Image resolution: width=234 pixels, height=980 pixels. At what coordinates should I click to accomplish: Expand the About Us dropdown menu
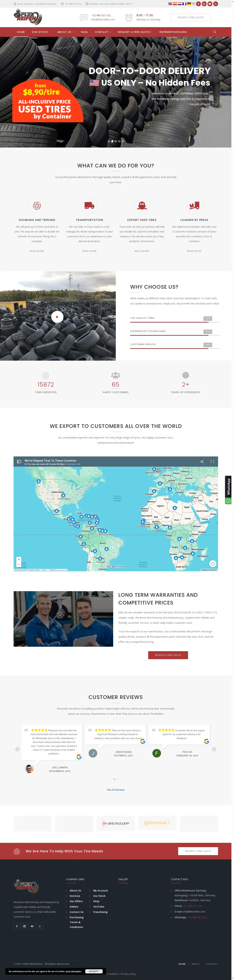65,32
